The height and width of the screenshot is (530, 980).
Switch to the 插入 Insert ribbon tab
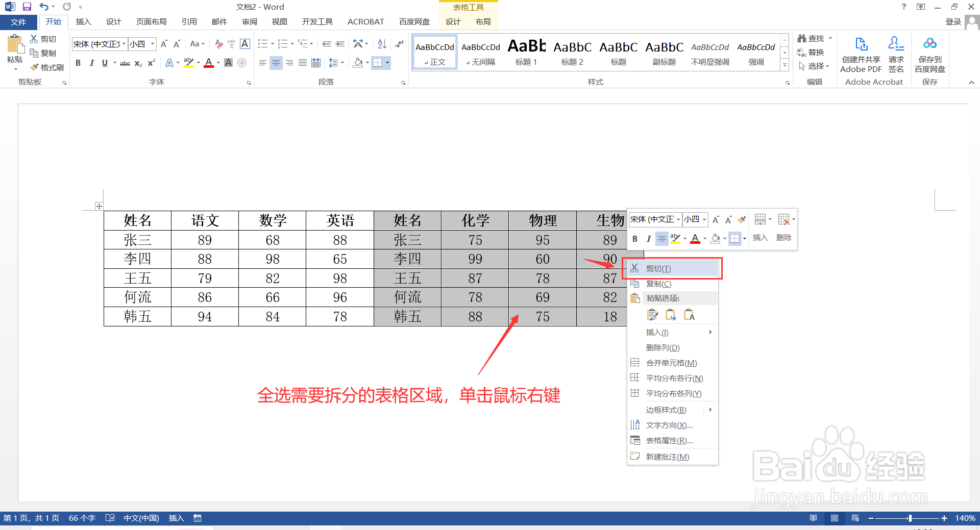[x=83, y=22]
